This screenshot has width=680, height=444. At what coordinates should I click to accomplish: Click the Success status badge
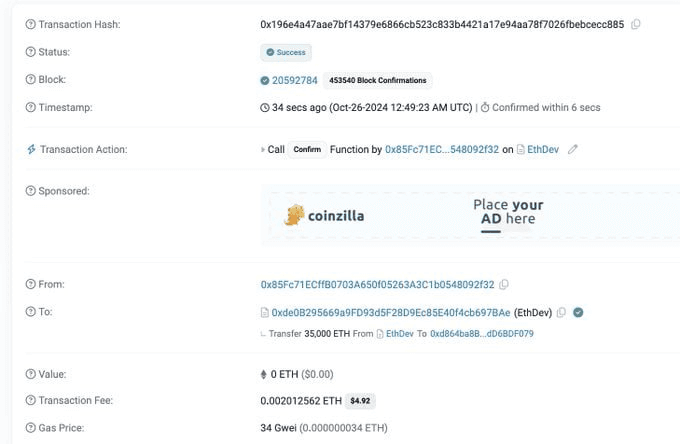(287, 52)
